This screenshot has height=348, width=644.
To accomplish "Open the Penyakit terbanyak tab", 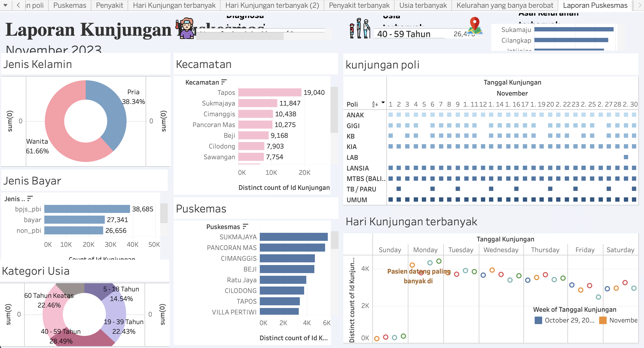I will point(359,5).
